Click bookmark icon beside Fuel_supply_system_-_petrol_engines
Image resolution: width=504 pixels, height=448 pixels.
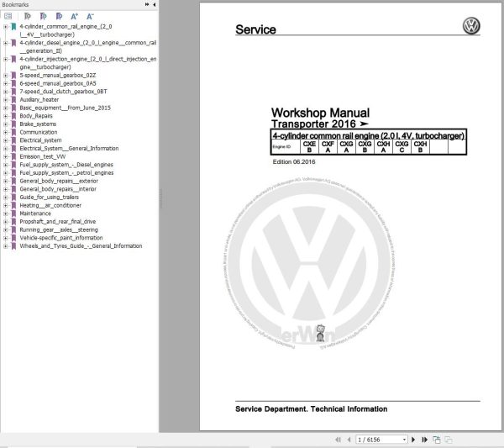pos(13,172)
